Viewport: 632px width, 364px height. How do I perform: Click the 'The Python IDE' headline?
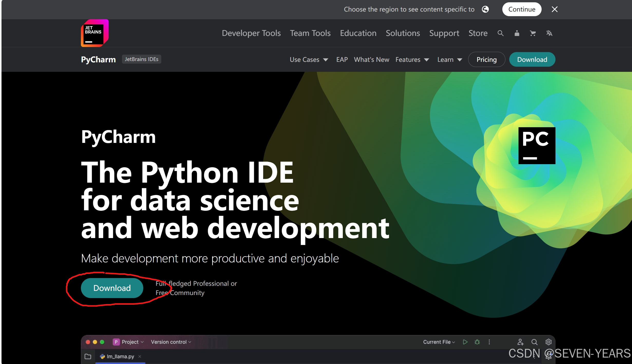tap(187, 172)
